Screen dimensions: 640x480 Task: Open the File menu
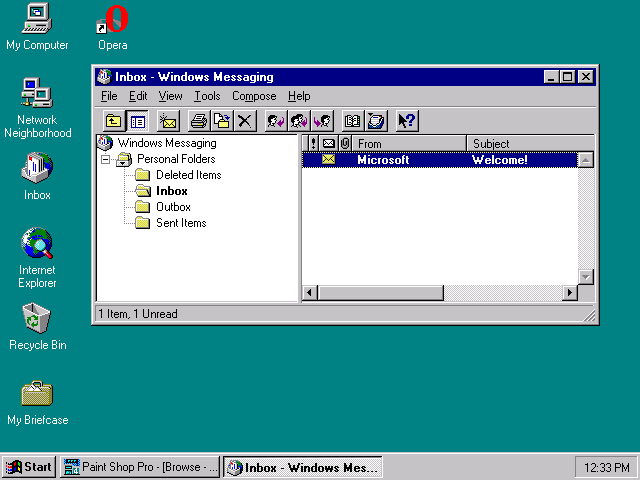click(109, 96)
